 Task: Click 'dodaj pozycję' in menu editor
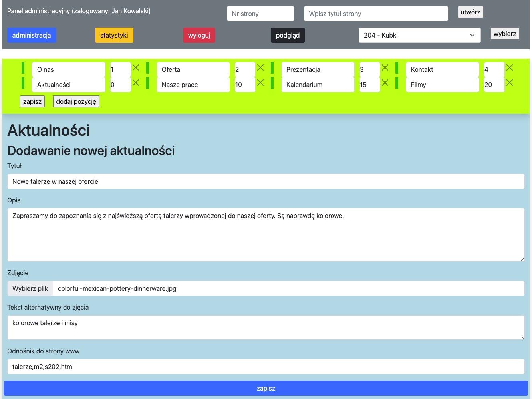point(76,101)
